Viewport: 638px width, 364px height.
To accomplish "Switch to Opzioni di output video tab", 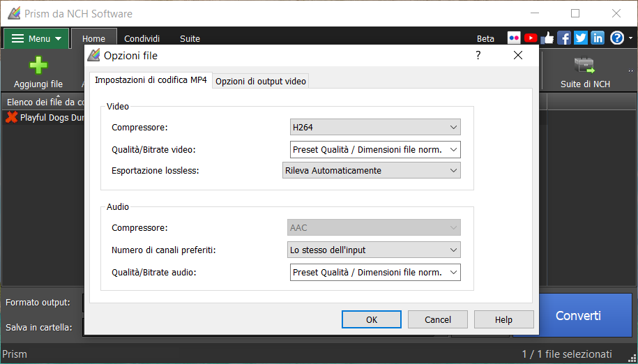I will (261, 81).
